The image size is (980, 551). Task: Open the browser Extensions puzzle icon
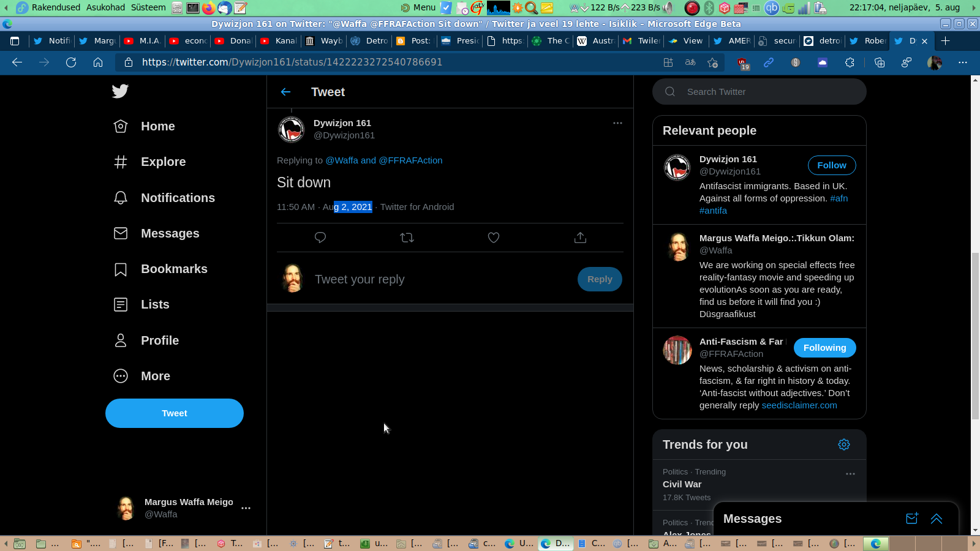point(850,62)
